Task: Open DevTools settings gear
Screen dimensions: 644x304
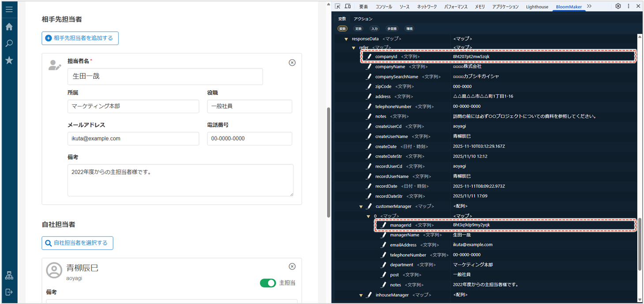Action: coord(618,6)
